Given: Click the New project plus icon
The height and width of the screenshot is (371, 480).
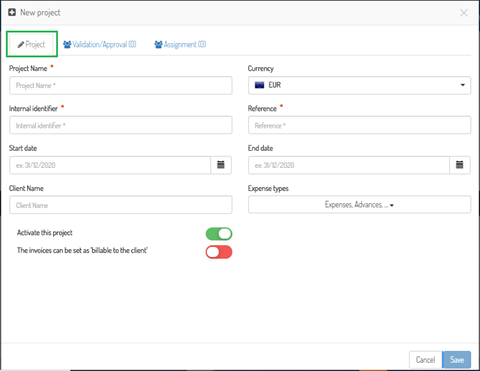Looking at the screenshot, I should point(12,13).
